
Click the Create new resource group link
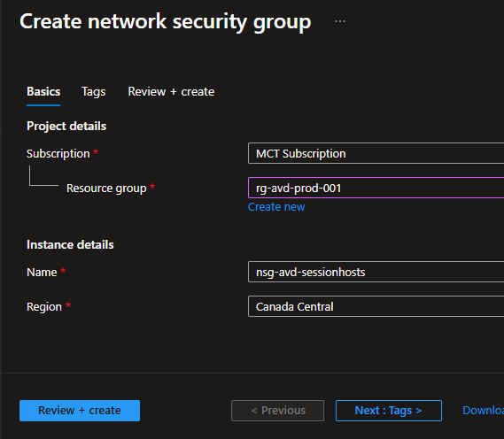[x=276, y=207]
